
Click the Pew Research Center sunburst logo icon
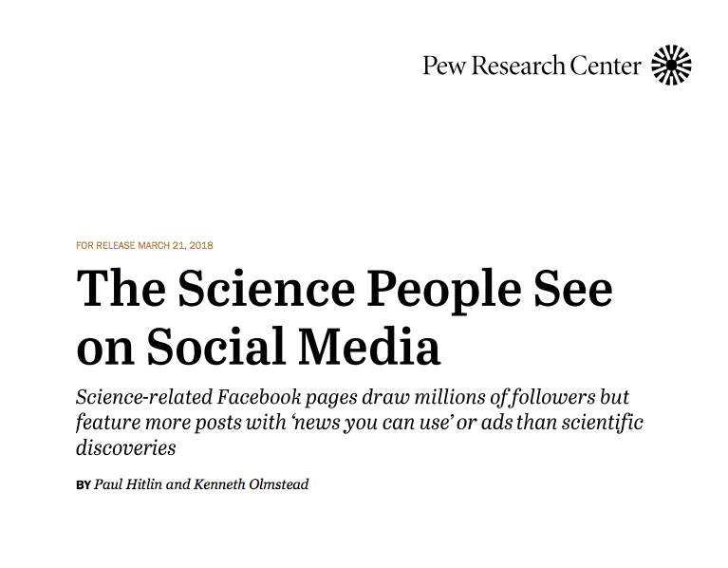click(671, 65)
